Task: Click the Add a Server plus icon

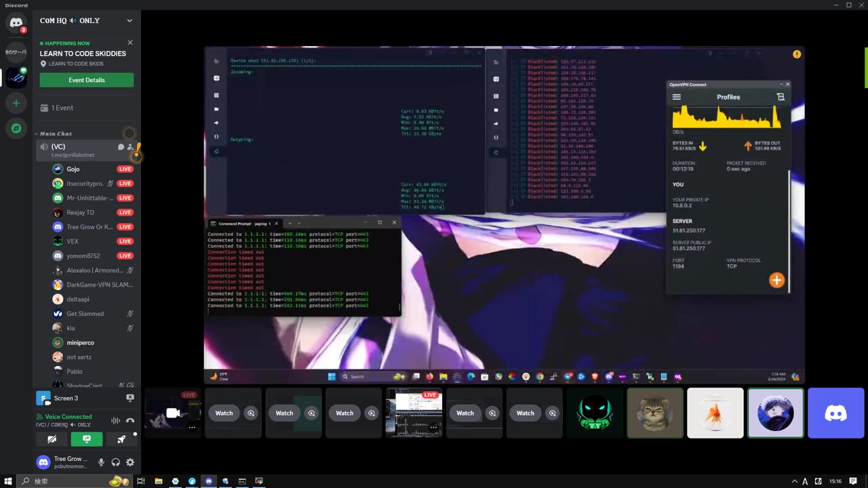Action: (16, 103)
